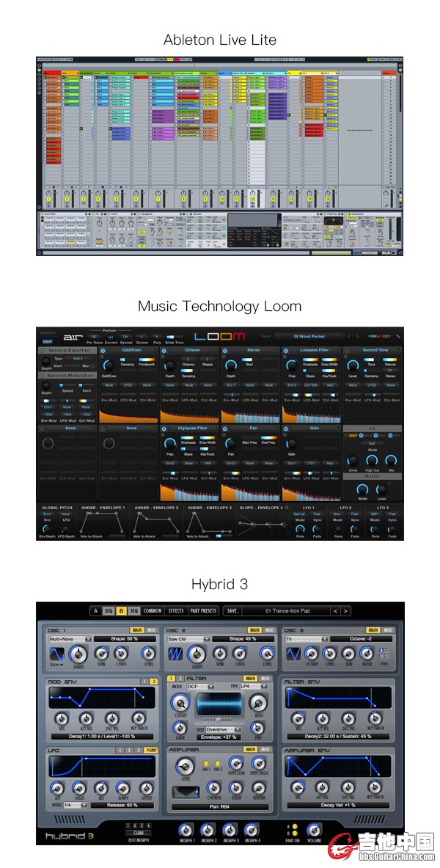440x868 pixels.
Task: Click the Loom Master Width knob
Action: click(x=361, y=489)
